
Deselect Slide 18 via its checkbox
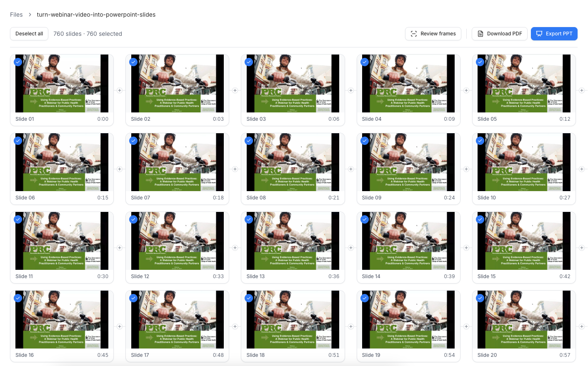click(249, 298)
